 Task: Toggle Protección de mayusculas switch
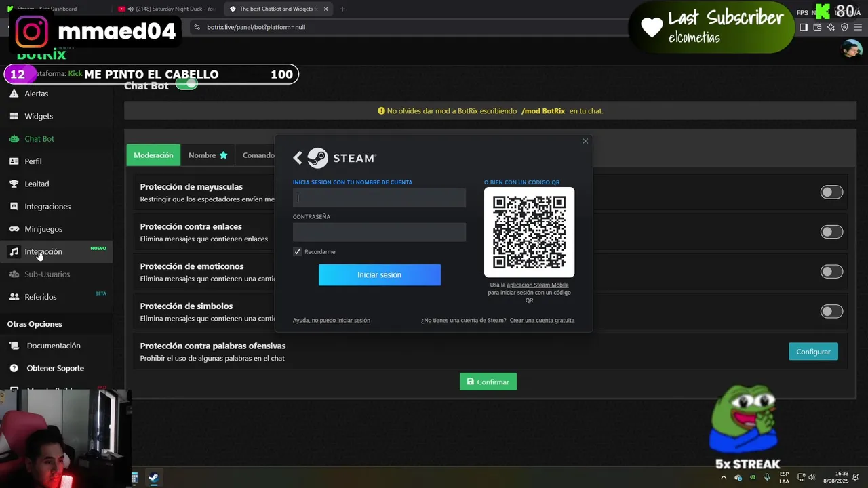tap(831, 192)
